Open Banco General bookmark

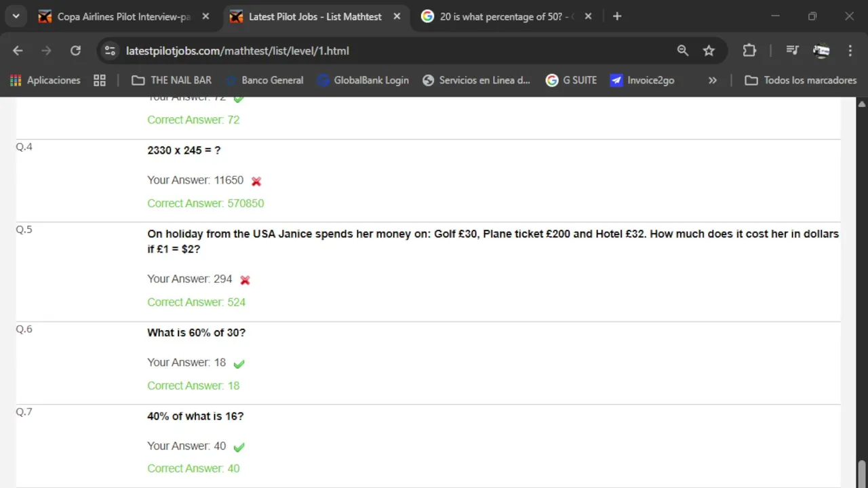tap(265, 80)
